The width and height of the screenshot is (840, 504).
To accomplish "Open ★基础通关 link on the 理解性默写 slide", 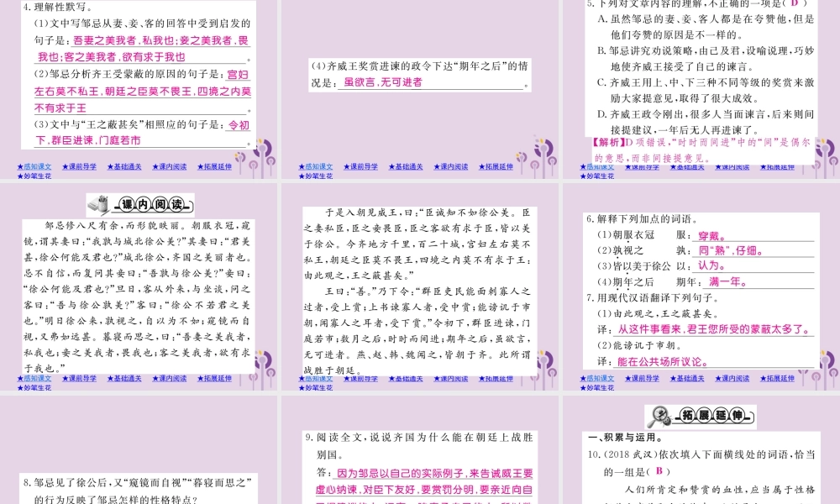I will point(124,167).
